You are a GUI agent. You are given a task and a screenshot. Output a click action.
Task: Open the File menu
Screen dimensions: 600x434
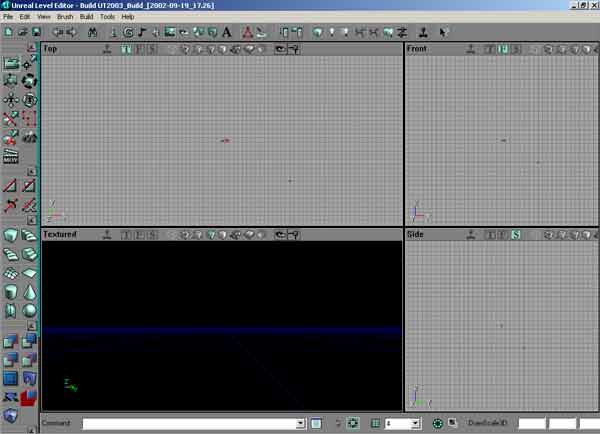8,17
